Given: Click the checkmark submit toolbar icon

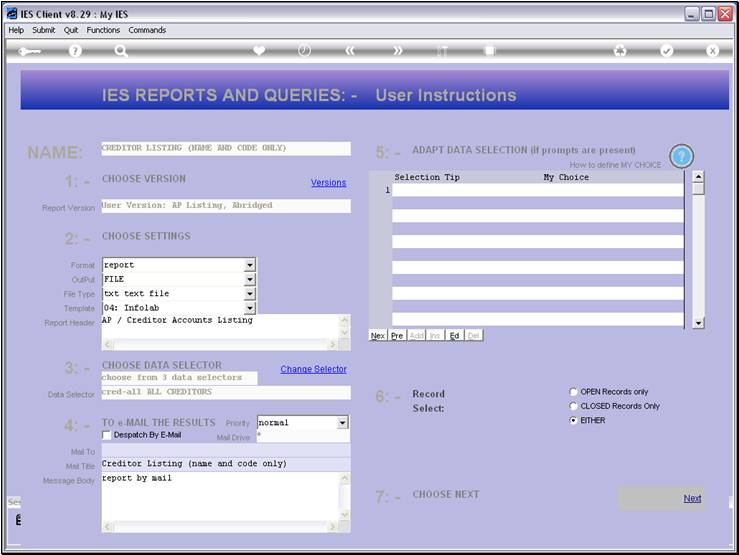Looking at the screenshot, I should (666, 50).
